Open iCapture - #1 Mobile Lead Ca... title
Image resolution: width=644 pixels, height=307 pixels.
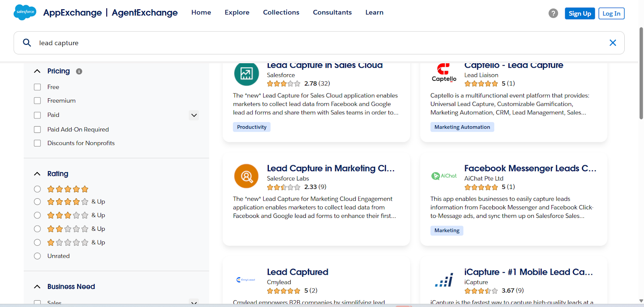529,272
